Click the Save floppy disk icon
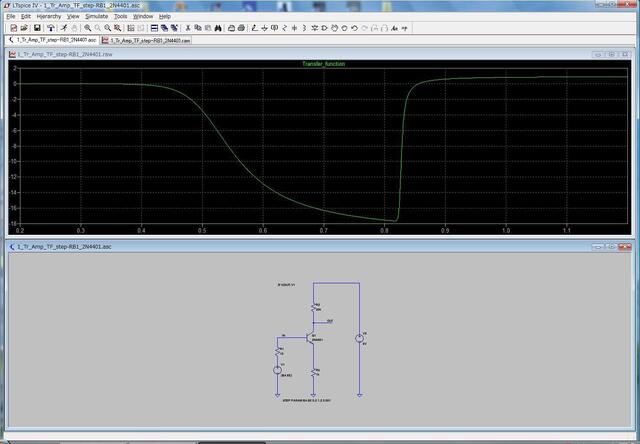The image size is (640, 444). pos(37,28)
